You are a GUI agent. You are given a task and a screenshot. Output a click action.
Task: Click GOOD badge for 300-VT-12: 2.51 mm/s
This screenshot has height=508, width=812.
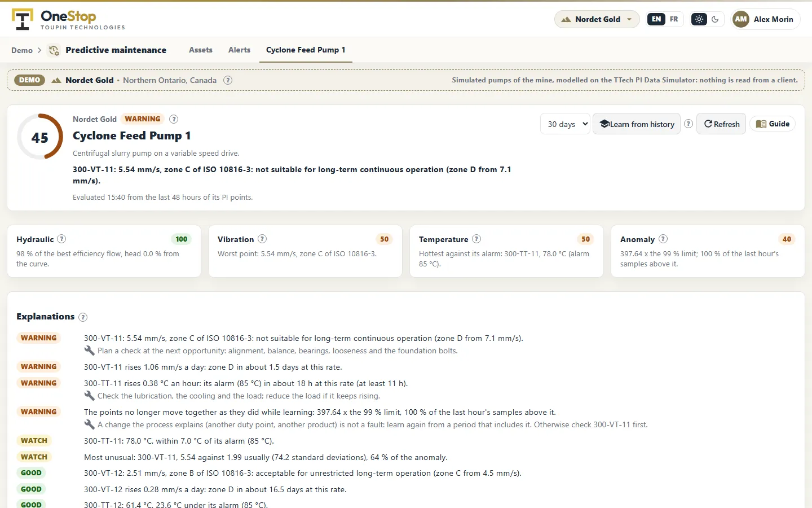31,473
